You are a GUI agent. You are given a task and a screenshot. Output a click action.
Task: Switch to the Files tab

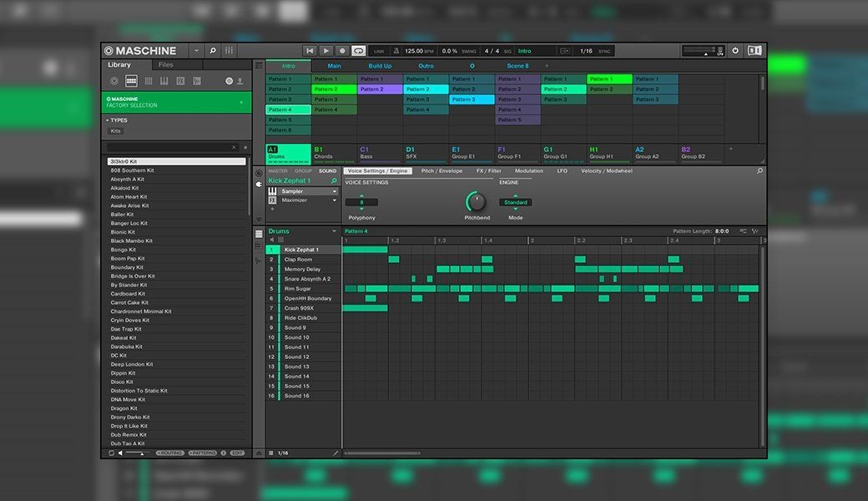166,65
